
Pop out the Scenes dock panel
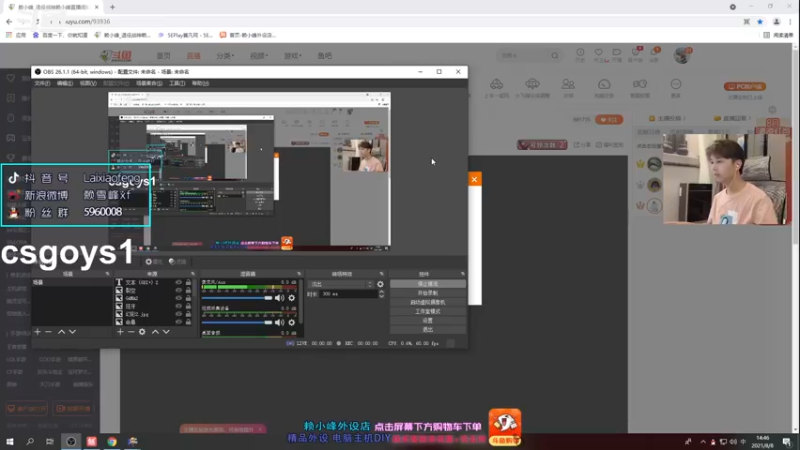pos(107,274)
